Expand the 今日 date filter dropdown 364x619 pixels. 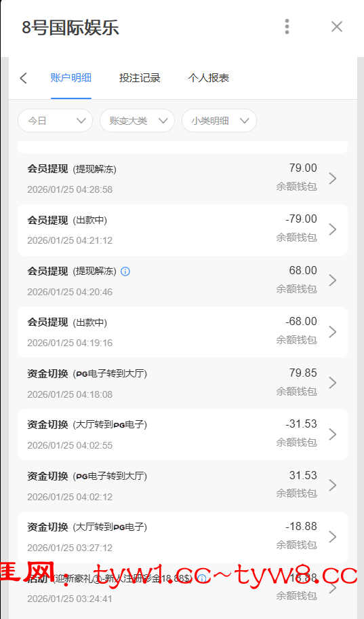55,121
